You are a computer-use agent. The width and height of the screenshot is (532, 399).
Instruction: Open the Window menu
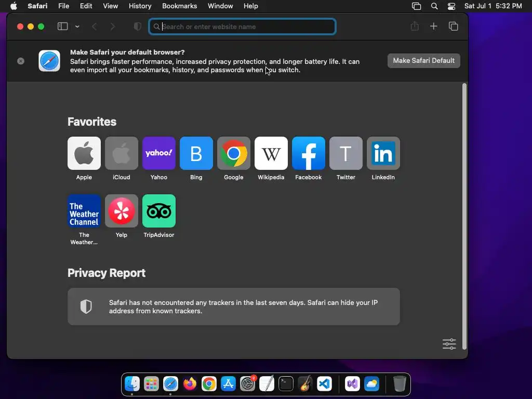(220, 6)
